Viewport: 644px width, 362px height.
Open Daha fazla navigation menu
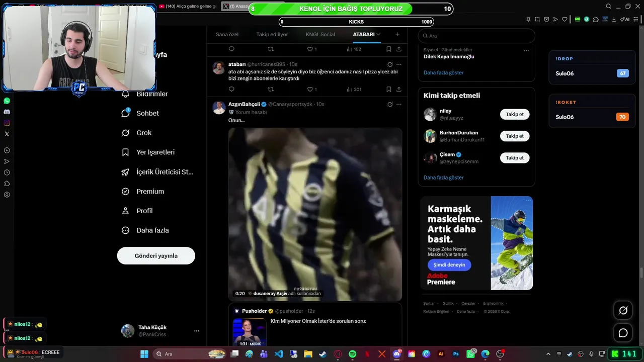click(145, 230)
